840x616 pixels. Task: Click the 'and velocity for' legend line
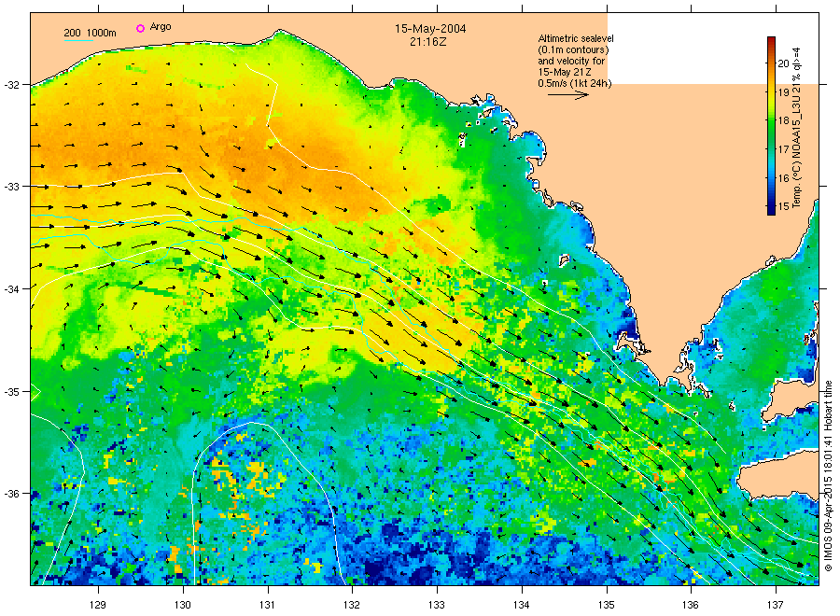pyautogui.click(x=571, y=61)
